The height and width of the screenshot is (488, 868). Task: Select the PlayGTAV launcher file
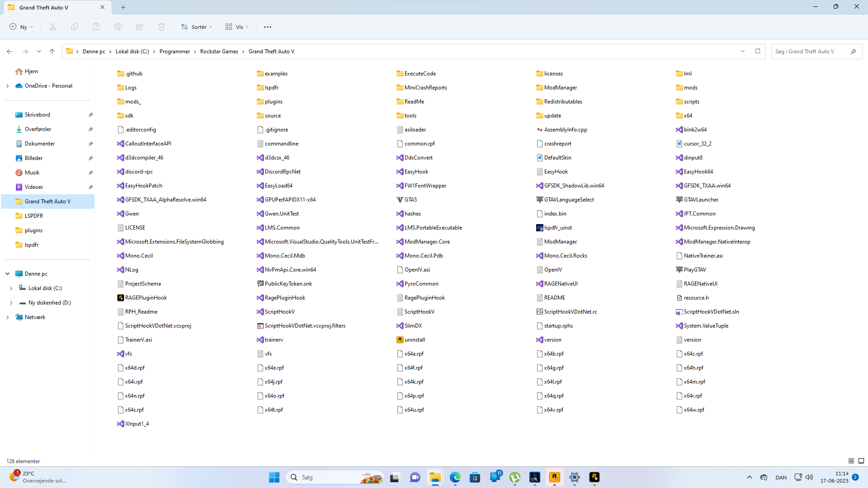point(694,270)
